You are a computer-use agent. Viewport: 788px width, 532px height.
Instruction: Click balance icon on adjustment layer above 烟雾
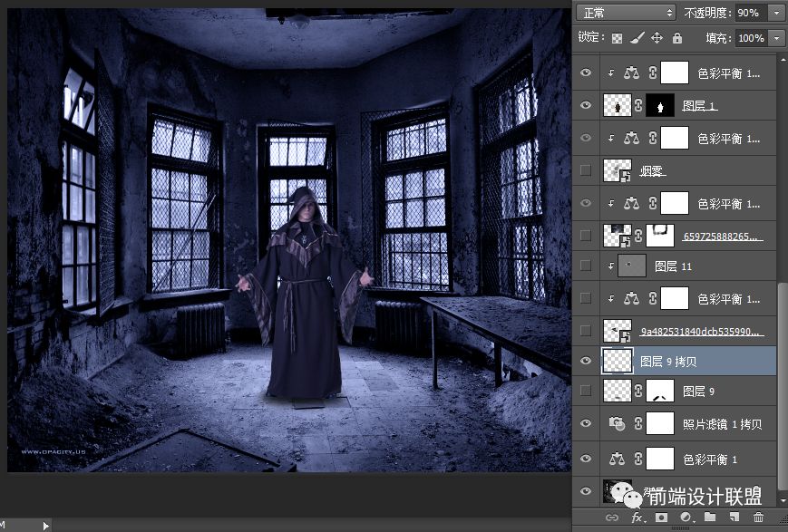[631, 138]
